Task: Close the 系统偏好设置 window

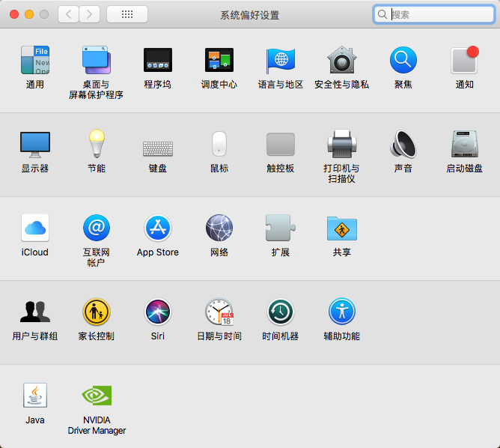Action: (x=14, y=14)
